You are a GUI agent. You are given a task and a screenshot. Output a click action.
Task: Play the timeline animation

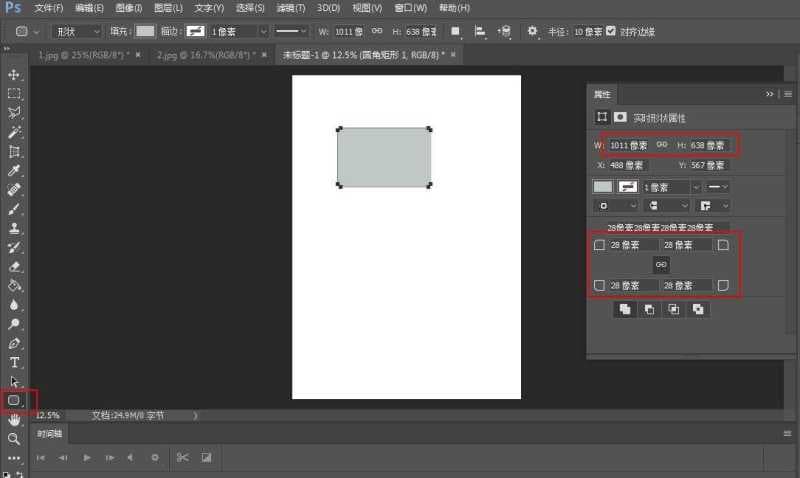coord(87,457)
